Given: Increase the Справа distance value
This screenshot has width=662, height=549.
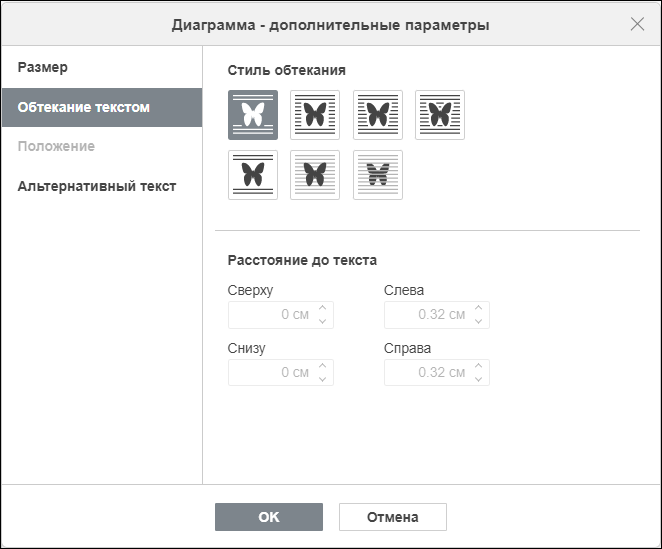Looking at the screenshot, I should [x=478, y=366].
